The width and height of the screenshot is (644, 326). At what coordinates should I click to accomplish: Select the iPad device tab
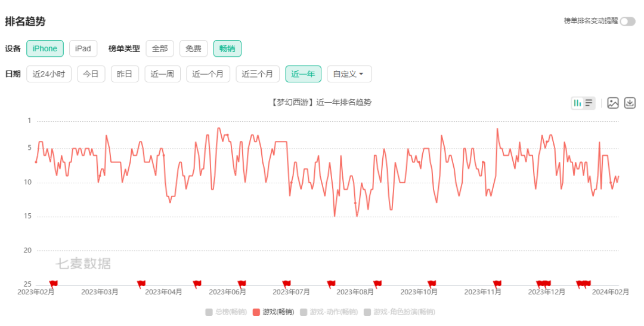[83, 48]
